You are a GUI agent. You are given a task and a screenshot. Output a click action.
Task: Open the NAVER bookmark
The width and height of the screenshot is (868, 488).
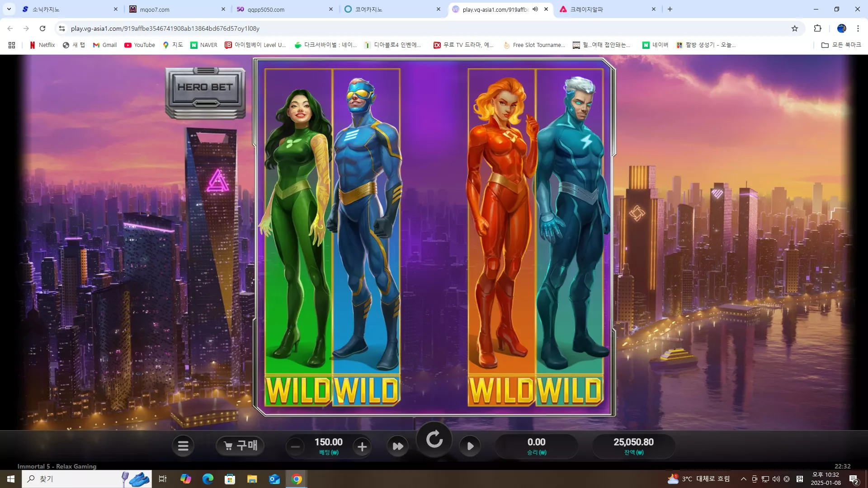coord(204,45)
